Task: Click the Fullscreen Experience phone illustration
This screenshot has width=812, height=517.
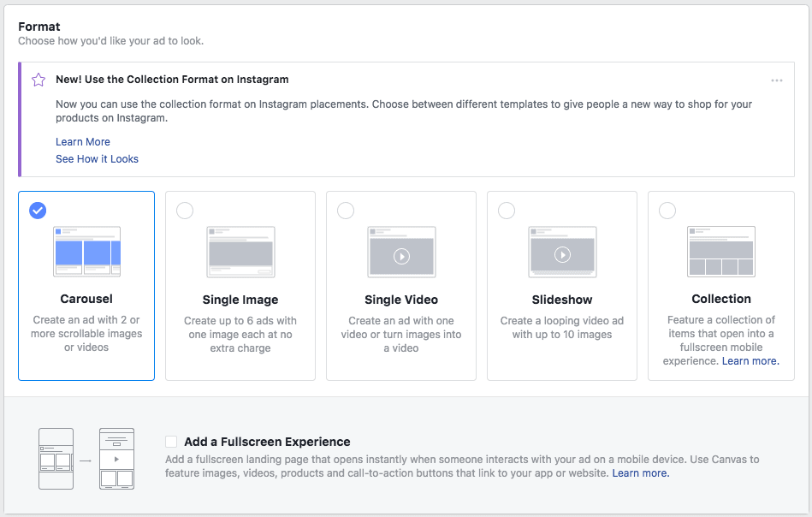Action: 86,459
